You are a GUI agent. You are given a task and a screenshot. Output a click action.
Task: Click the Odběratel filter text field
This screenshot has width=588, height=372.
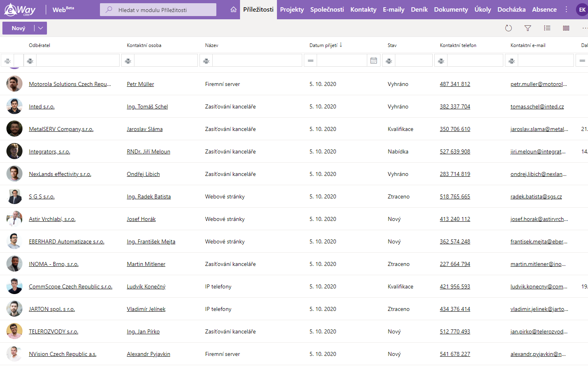78,61
